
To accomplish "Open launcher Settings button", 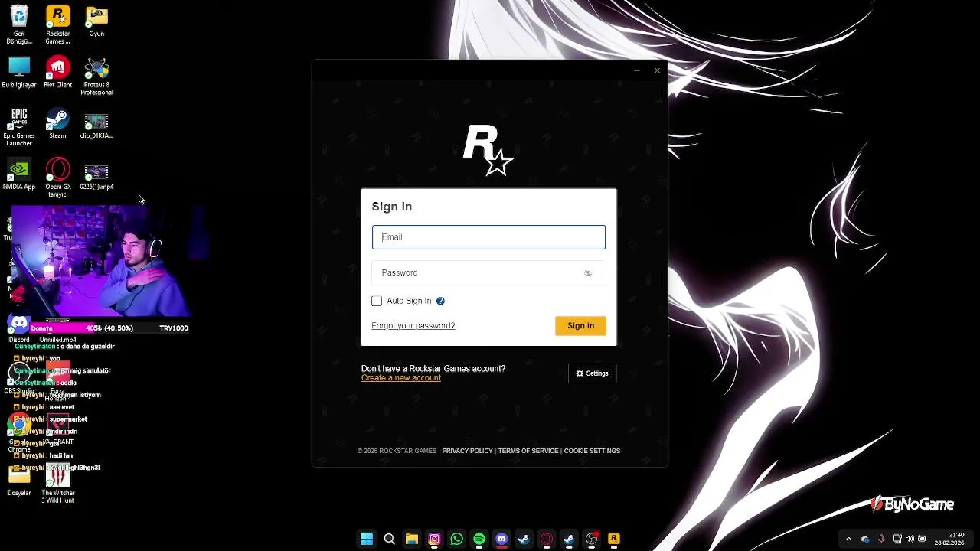I will tap(592, 373).
